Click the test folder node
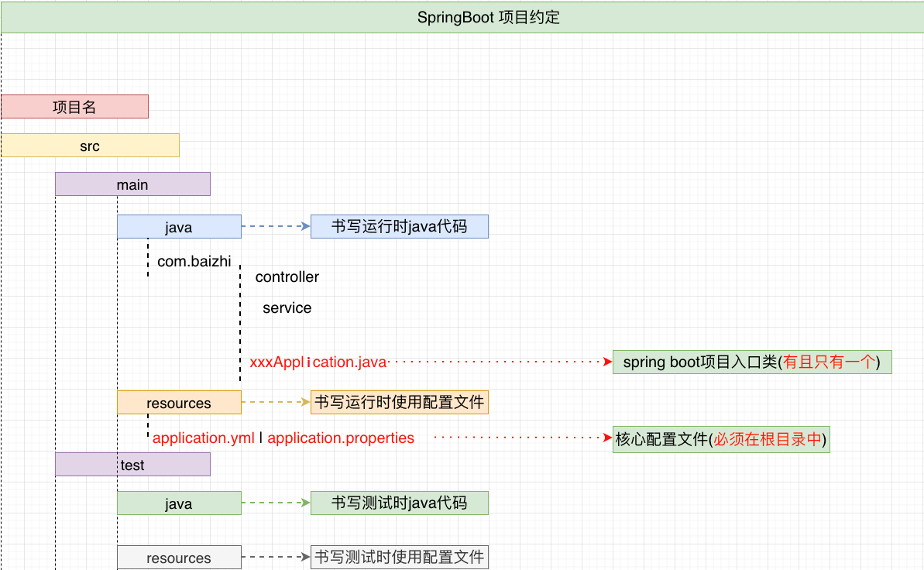Image resolution: width=924 pixels, height=570 pixels. point(132,464)
